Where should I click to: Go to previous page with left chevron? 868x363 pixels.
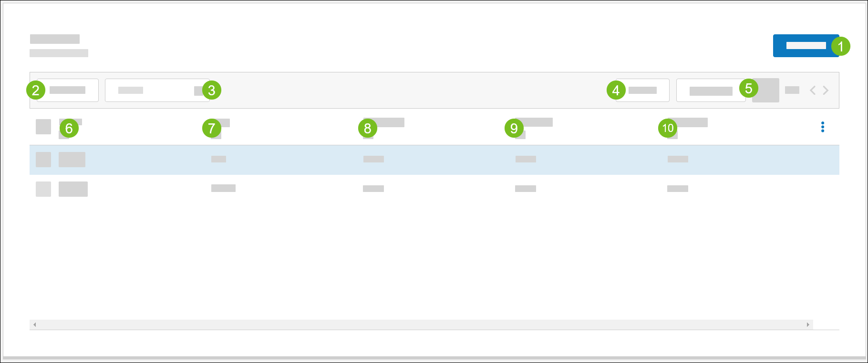tap(813, 90)
